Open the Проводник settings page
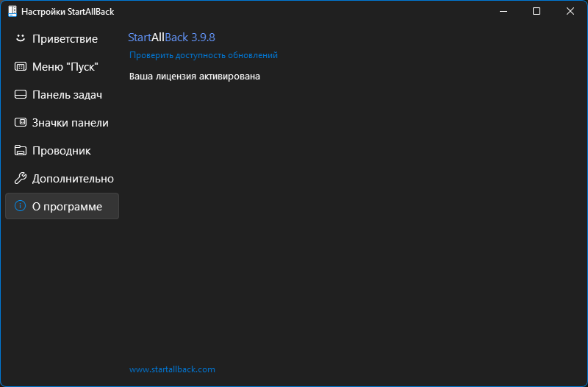This screenshot has height=387, width=588. click(62, 150)
